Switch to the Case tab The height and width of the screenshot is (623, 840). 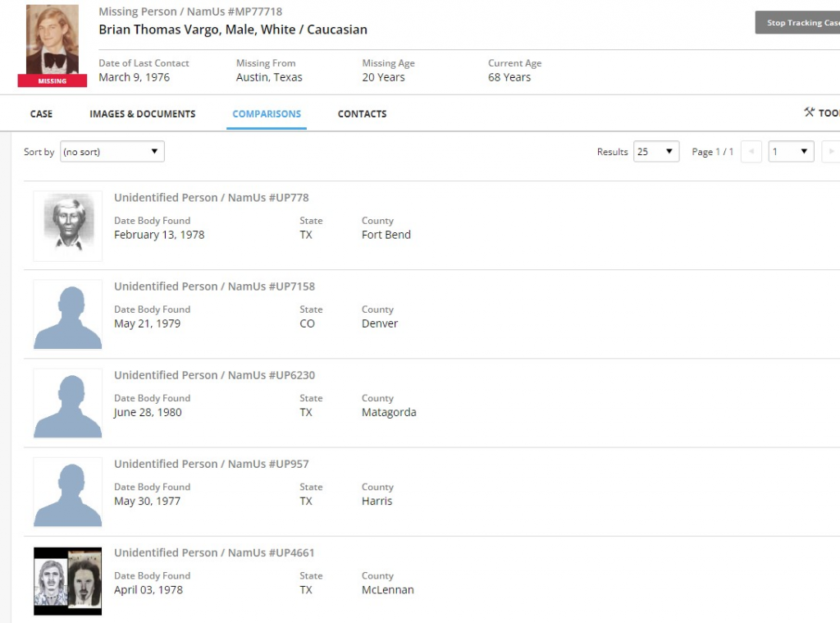41,114
